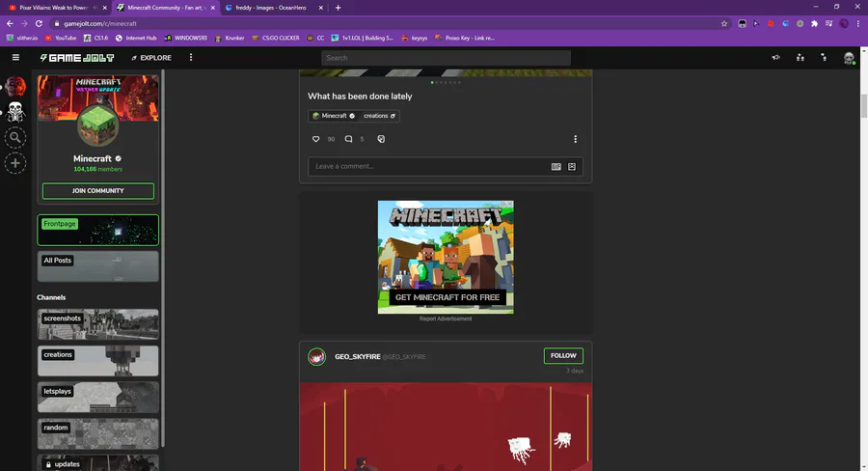This screenshot has width=868, height=471.
Task: Open the megaphone announcements icon
Action: [776, 58]
